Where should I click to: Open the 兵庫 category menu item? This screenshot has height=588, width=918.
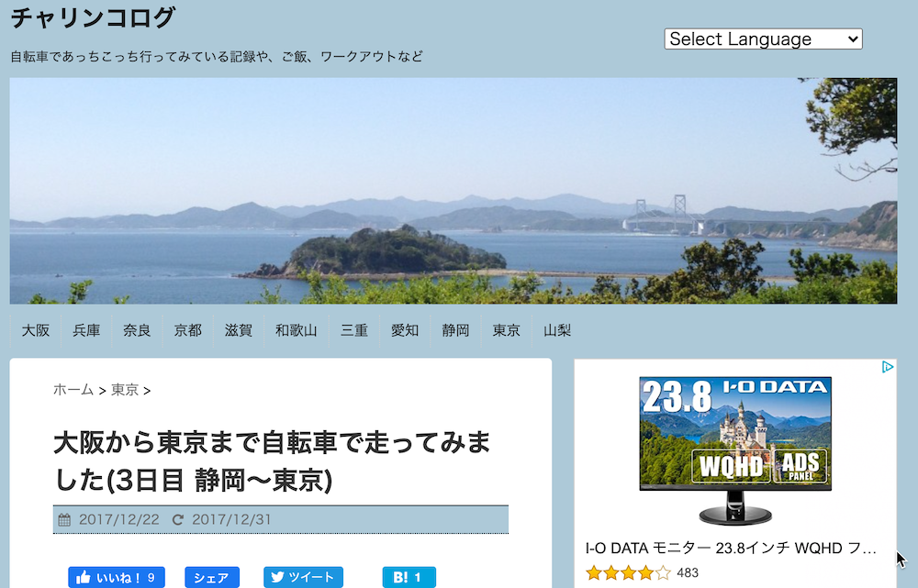click(x=86, y=330)
